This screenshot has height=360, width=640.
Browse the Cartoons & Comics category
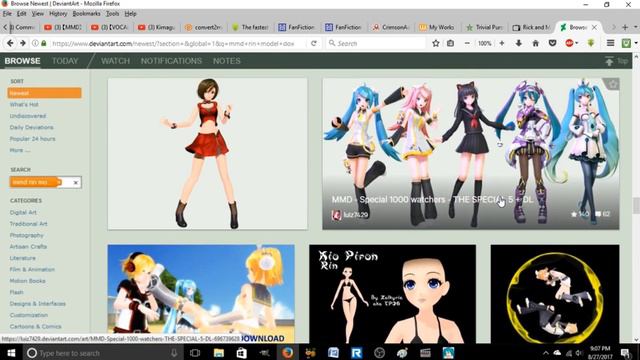click(36, 327)
